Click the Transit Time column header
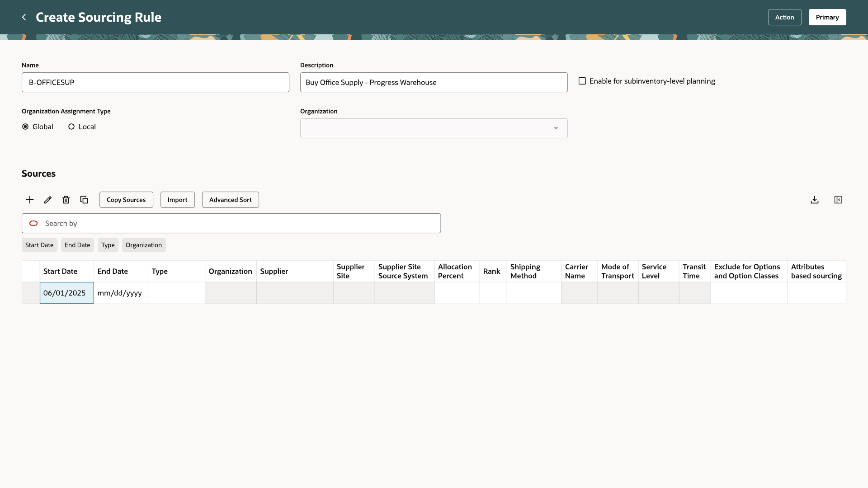The image size is (868, 488). [x=695, y=271]
